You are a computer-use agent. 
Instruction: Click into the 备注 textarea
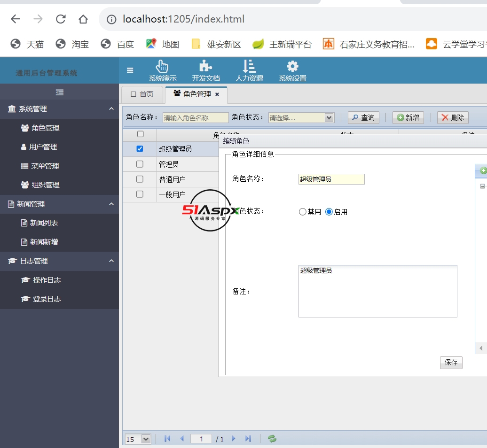377,291
